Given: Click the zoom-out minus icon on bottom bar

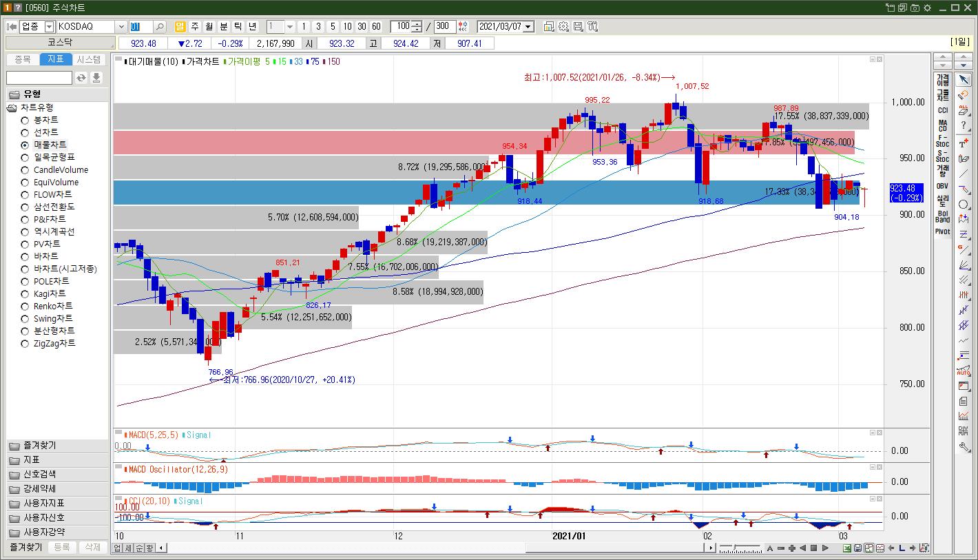Looking at the screenshot, I should click(780, 548).
